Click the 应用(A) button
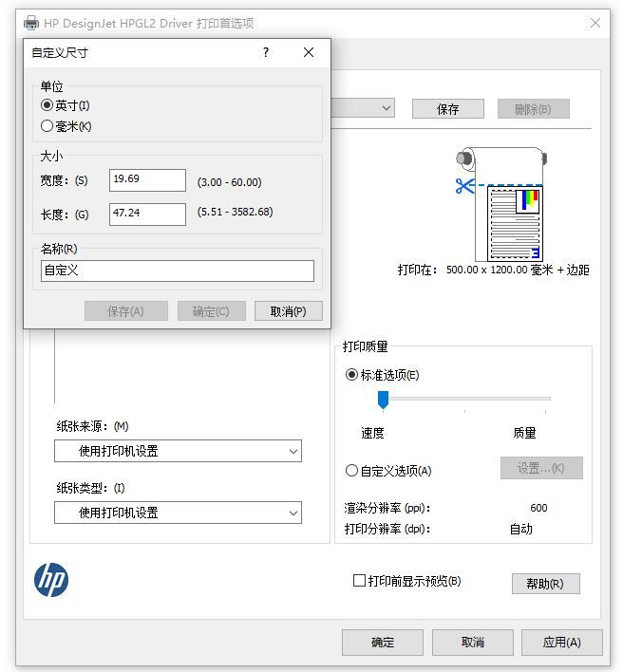This screenshot has width=642, height=672. [562, 642]
